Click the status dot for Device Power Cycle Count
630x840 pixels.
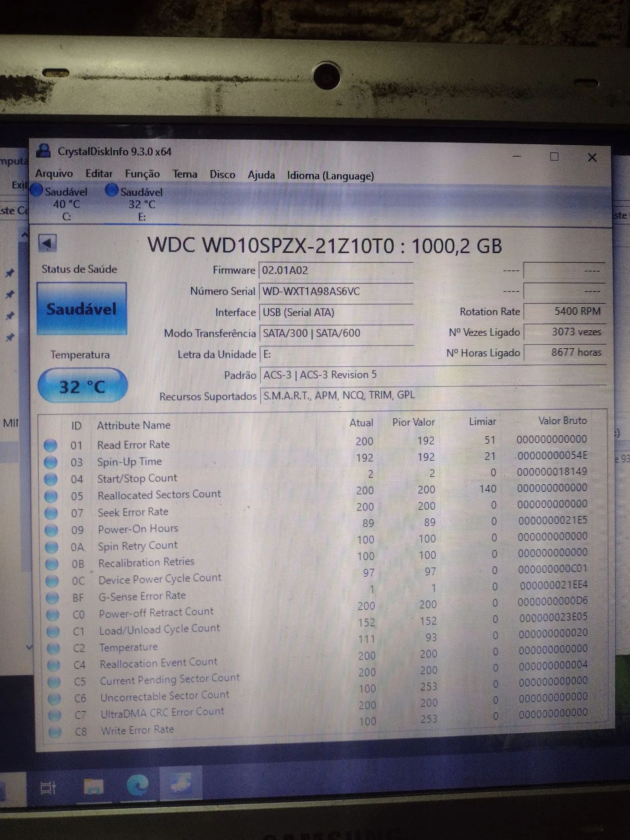click(52, 581)
